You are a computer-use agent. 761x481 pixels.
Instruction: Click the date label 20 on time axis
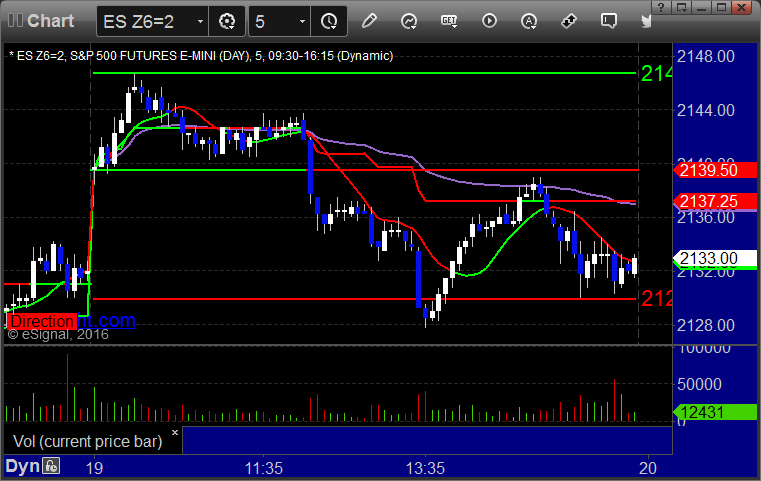tap(648, 468)
